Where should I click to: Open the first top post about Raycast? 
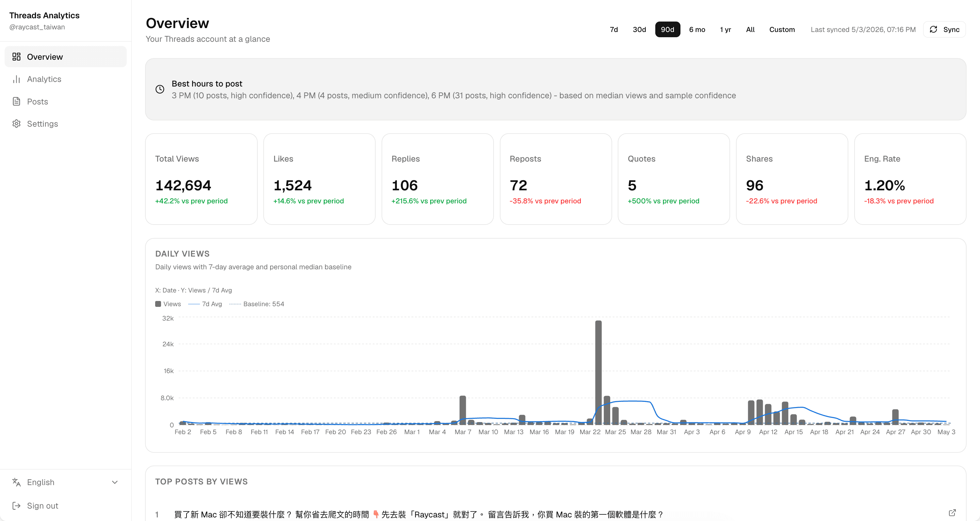click(418, 514)
